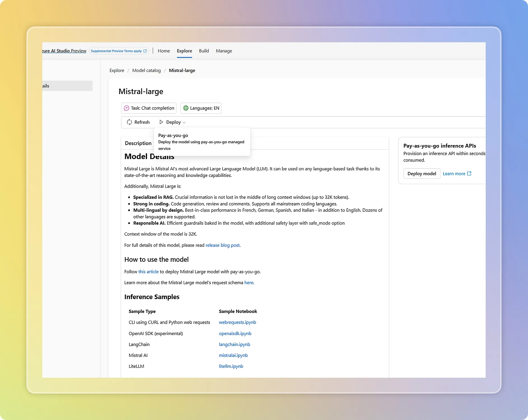Screen dimensions: 528x420
Task: Go to the Manage tab
Action: coord(224,51)
